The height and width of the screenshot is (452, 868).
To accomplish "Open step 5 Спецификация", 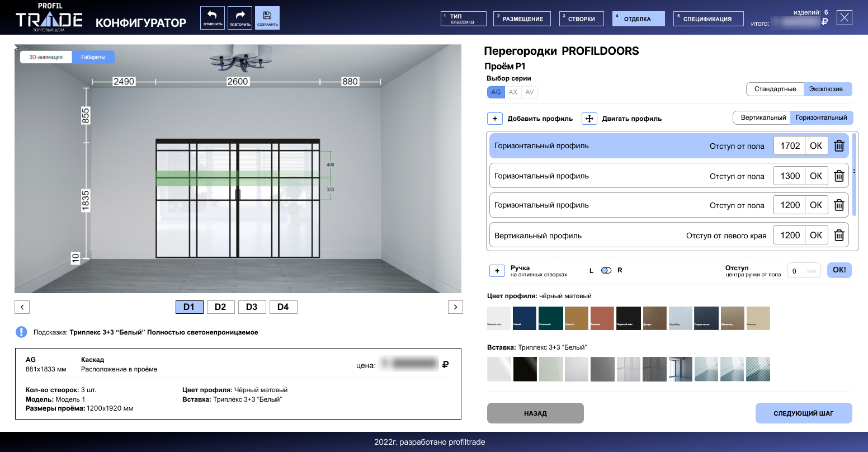I will (x=707, y=18).
